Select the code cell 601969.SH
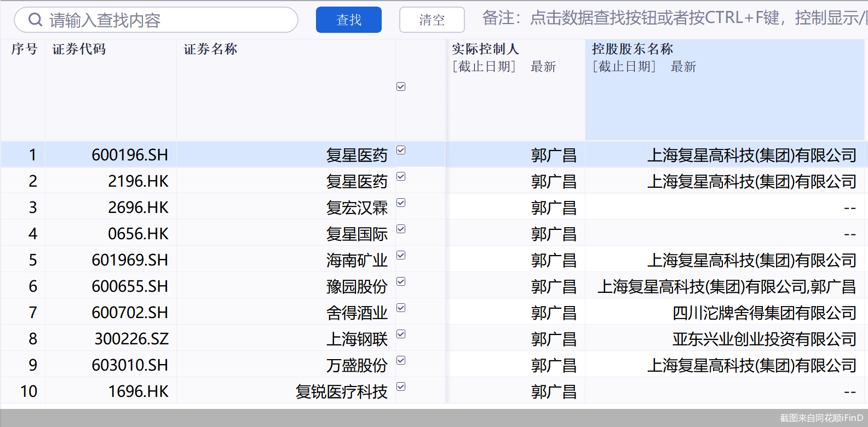The width and height of the screenshot is (868, 427). point(111,260)
